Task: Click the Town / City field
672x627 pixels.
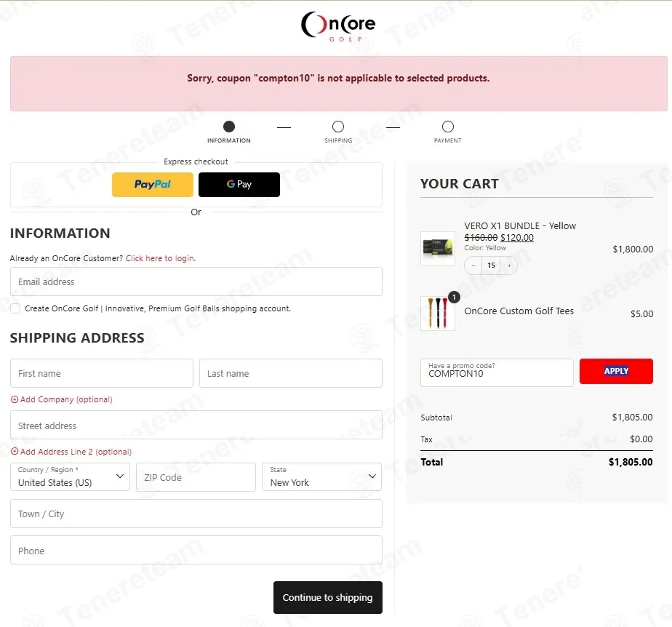Action: (196, 514)
